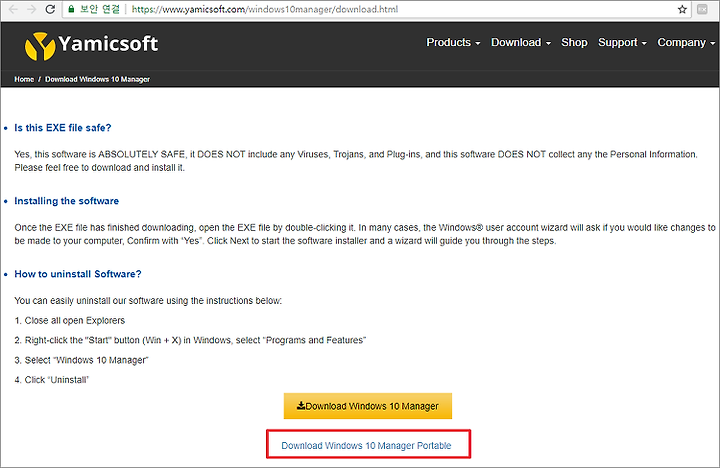Reload the page with the refresh icon
720x468 pixels.
50,9
